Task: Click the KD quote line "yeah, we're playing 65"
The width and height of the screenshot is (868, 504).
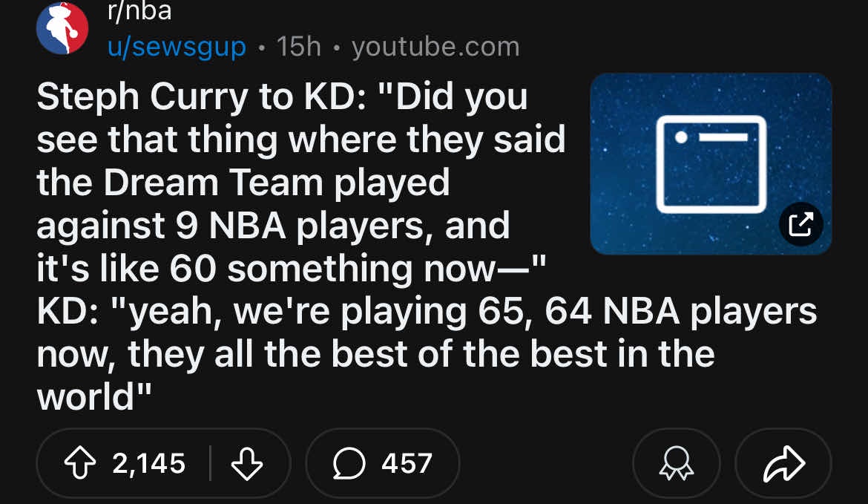Action: pos(427,312)
